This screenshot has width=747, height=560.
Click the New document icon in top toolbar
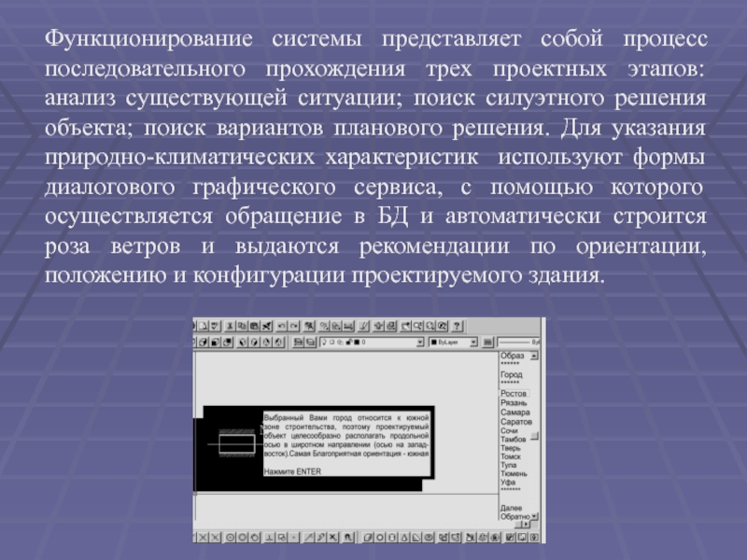(x=203, y=326)
